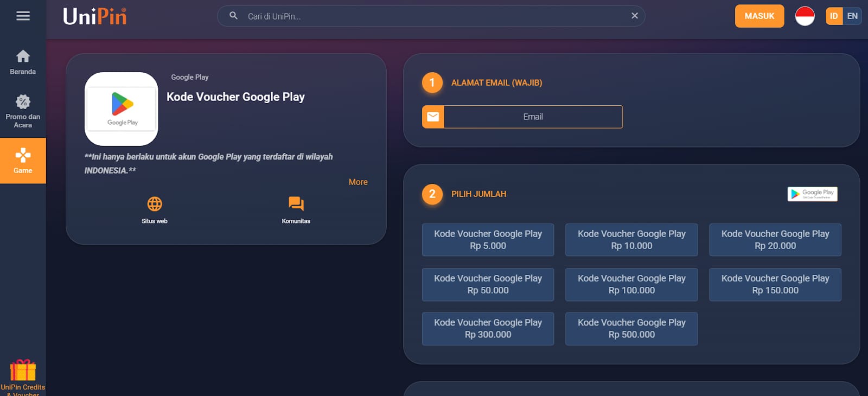The height and width of the screenshot is (396, 868).
Task: Switch language to EN
Action: point(852,16)
